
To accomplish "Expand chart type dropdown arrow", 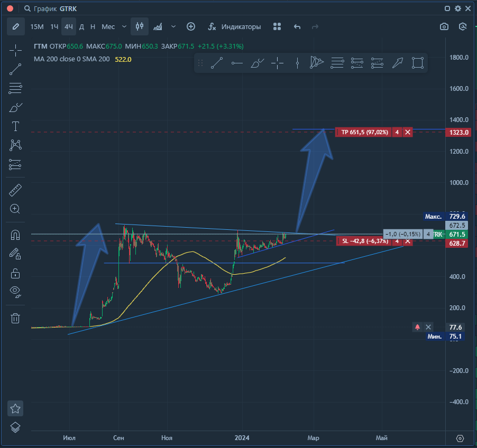I will [173, 27].
